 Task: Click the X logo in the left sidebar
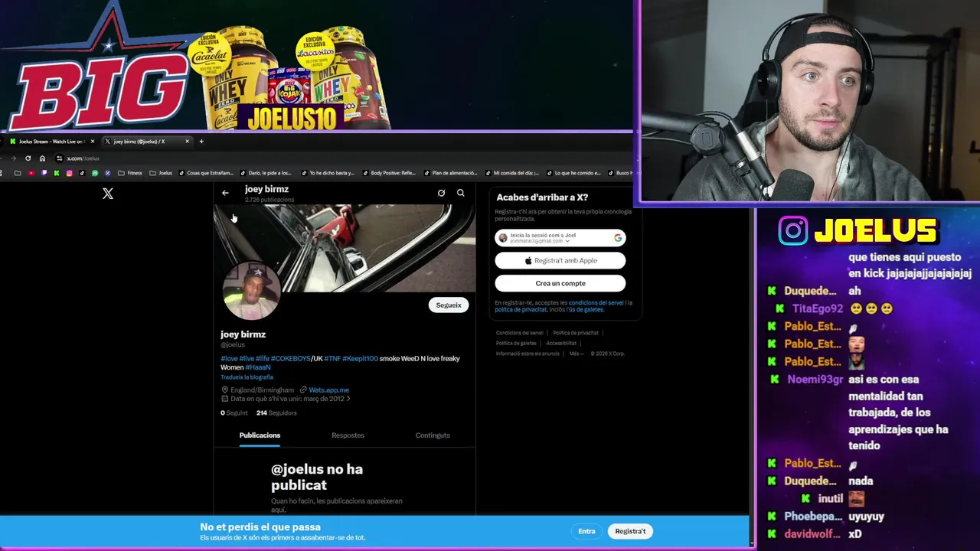pyautogui.click(x=108, y=194)
